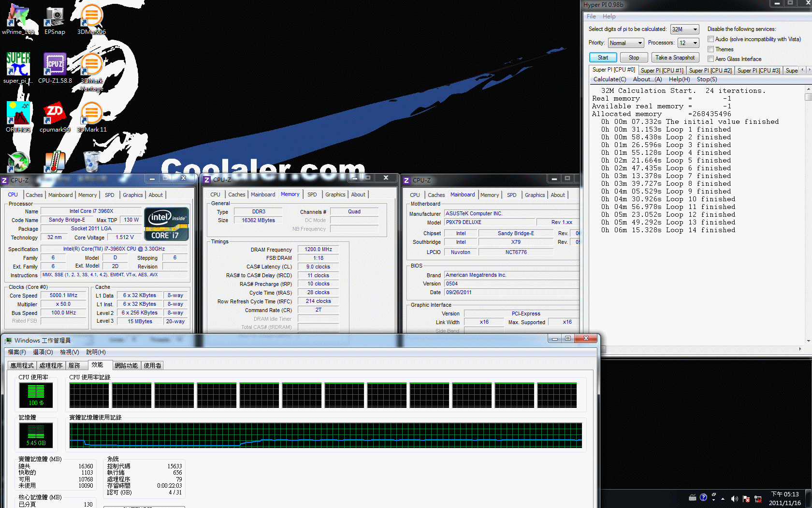Open the keyboard input tray icon

(692, 497)
